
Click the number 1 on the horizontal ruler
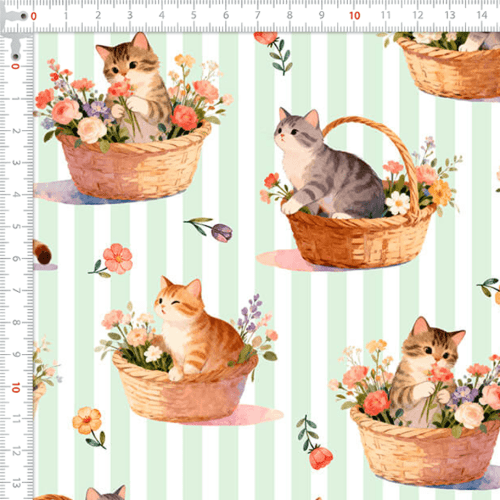click(x=66, y=16)
